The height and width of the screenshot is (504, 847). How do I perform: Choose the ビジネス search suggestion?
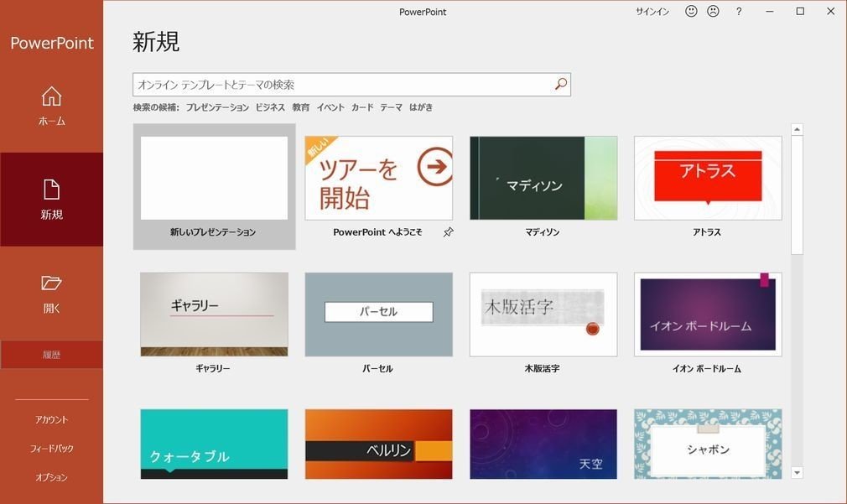tap(270, 107)
